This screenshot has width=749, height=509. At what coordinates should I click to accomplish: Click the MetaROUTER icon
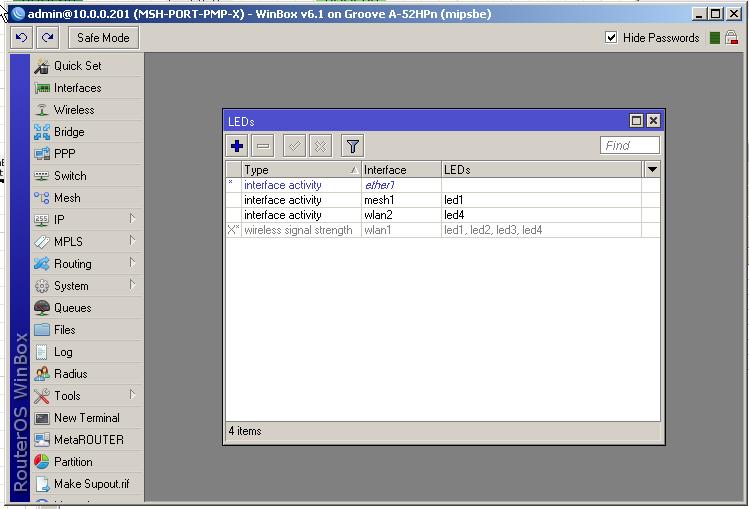[x=42, y=440]
